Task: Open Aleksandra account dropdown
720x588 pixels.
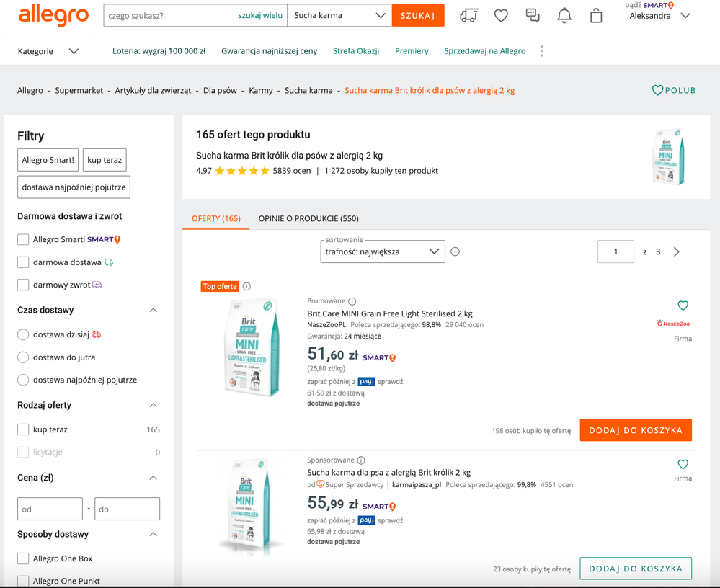Action: 659,16
